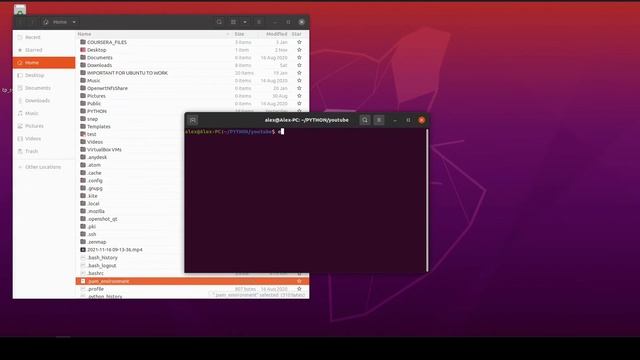Select the .bashrc file
Image resolution: width=640 pixels, height=360 pixels.
click(96, 273)
